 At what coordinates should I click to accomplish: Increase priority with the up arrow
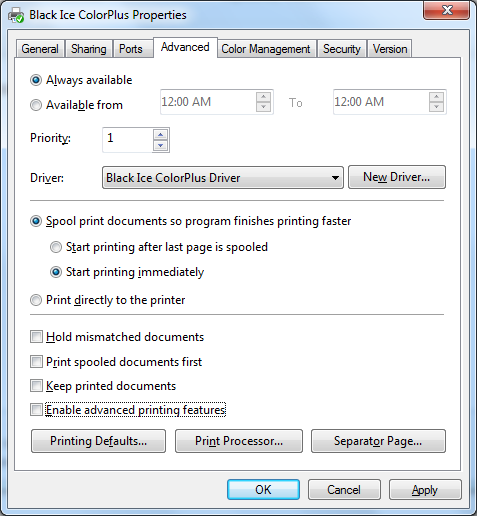click(161, 135)
